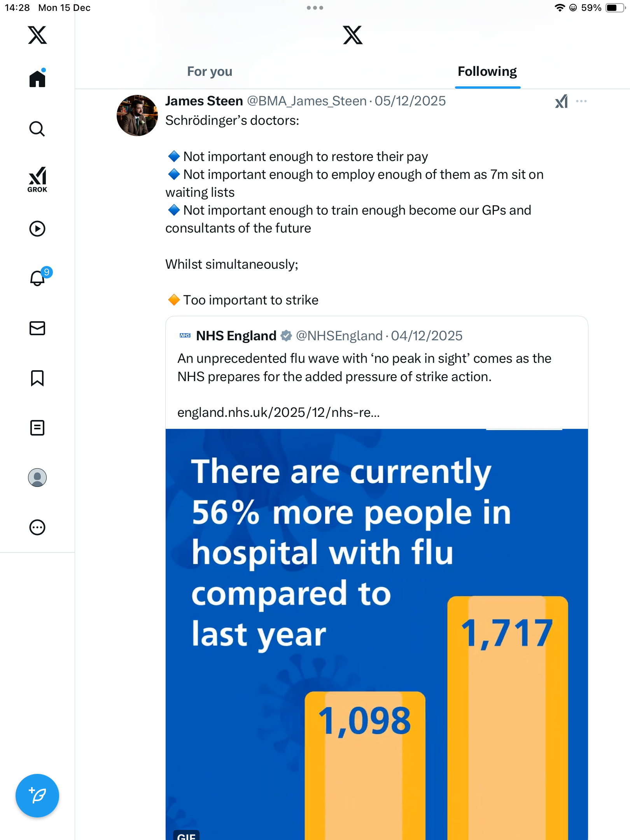Open the profile avatar in sidebar
Screen dimensions: 630x840
tap(37, 478)
